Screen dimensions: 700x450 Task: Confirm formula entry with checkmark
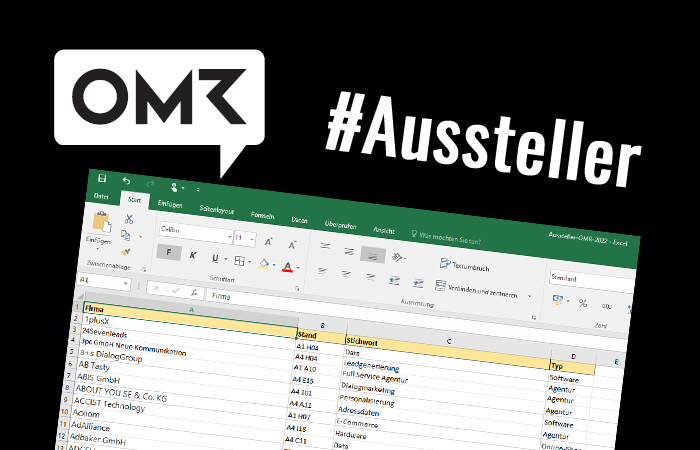175,291
